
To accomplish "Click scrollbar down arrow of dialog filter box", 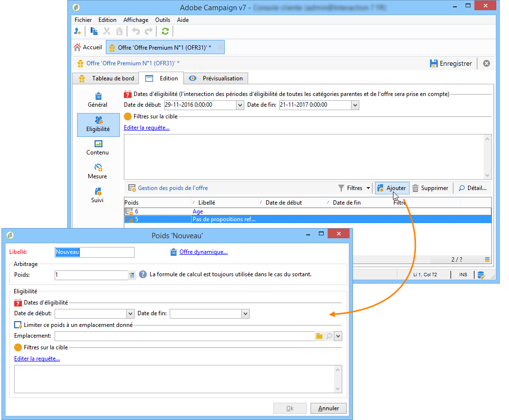I will click(337, 388).
